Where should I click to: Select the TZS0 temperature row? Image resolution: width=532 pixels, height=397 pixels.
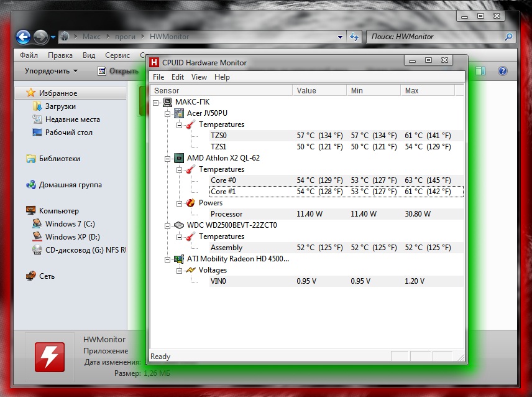coord(337,136)
